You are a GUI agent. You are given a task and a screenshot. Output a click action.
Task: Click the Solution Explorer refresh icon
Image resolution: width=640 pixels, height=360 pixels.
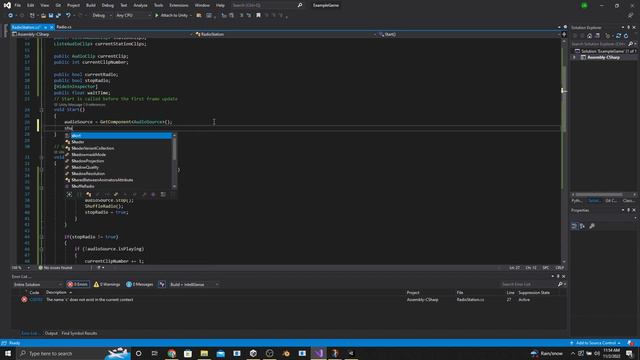pyautogui.click(x=626, y=36)
